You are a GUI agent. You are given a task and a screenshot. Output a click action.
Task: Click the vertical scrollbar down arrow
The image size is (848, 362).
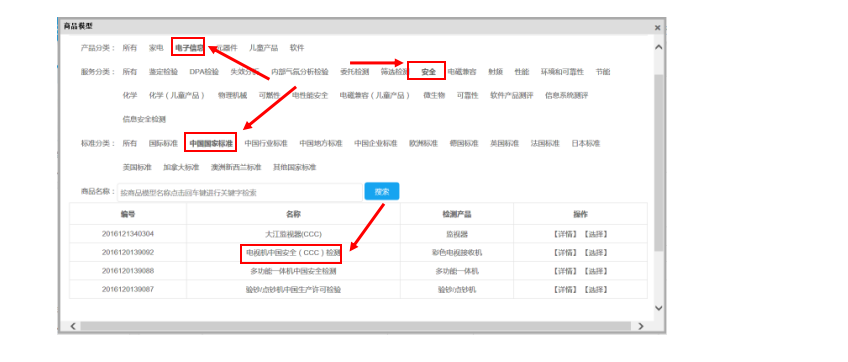[658, 308]
